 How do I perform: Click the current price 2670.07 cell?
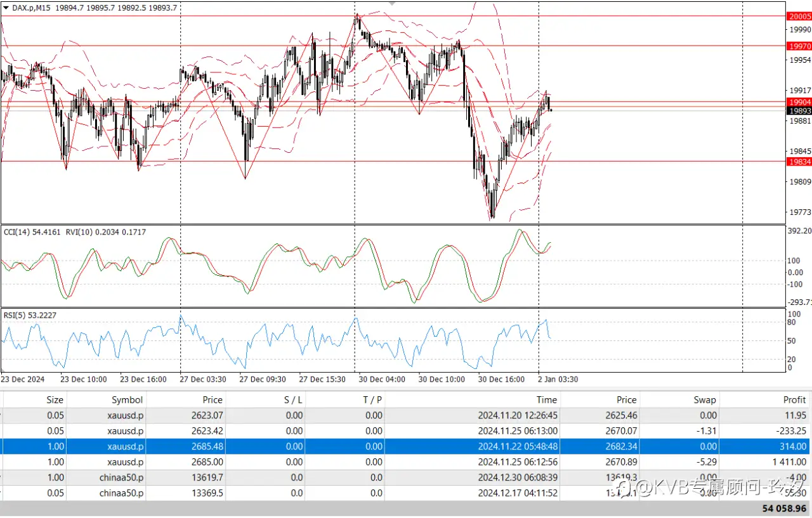click(x=621, y=431)
